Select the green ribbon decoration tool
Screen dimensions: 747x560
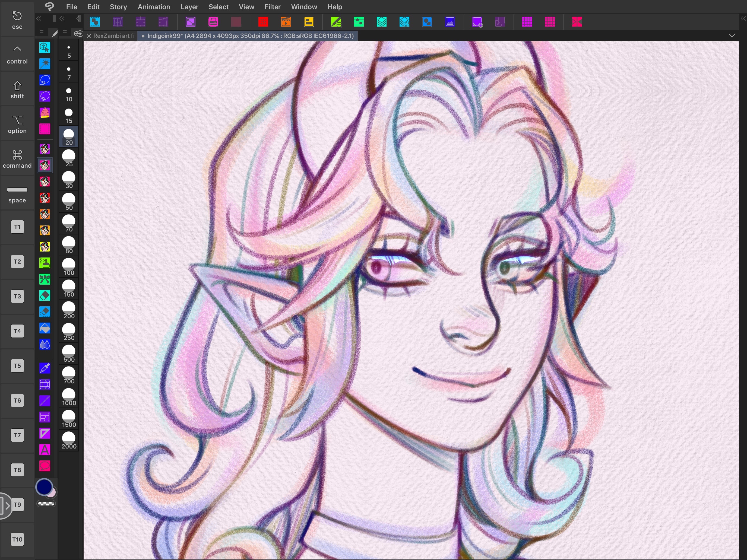pos(45,279)
